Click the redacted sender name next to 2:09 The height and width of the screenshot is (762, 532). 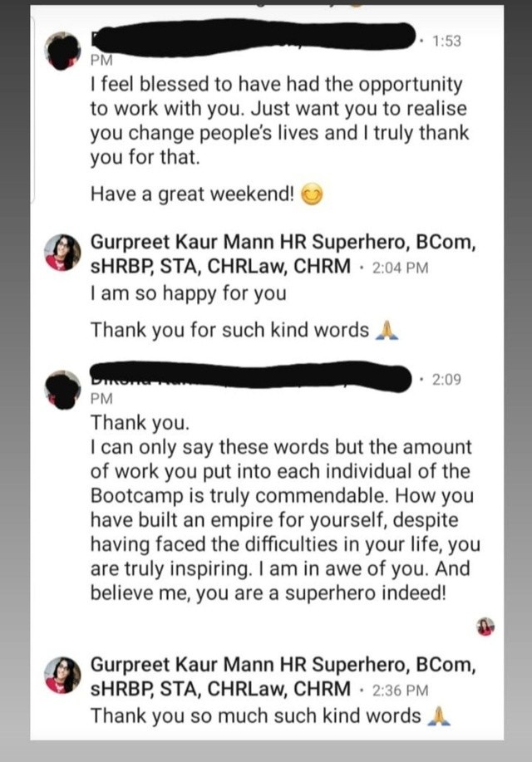tap(251, 376)
